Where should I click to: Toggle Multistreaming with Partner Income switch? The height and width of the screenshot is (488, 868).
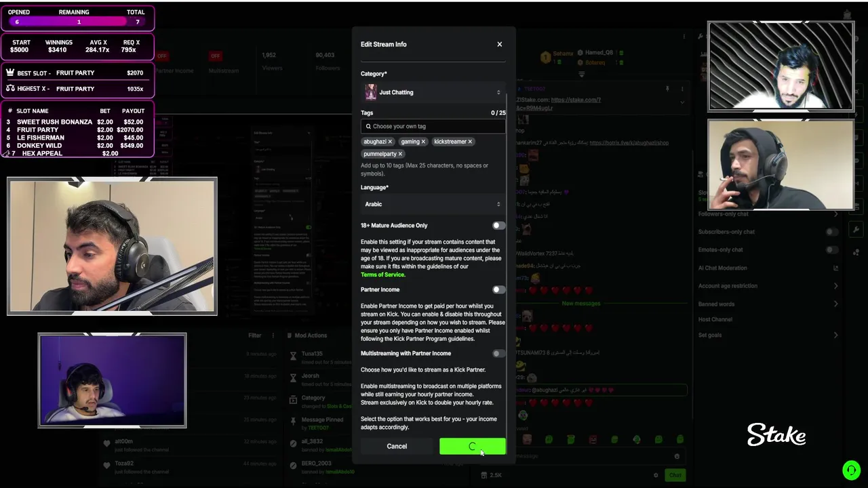click(498, 353)
